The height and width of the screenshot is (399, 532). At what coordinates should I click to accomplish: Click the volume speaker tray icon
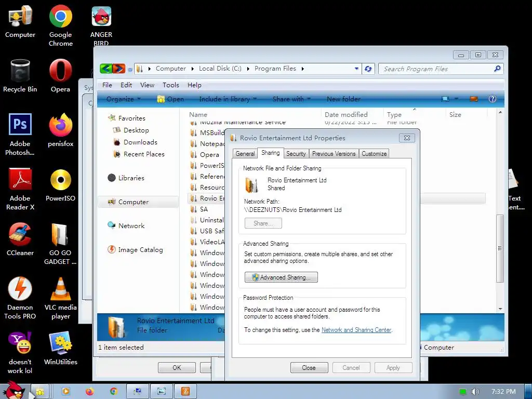point(475,392)
